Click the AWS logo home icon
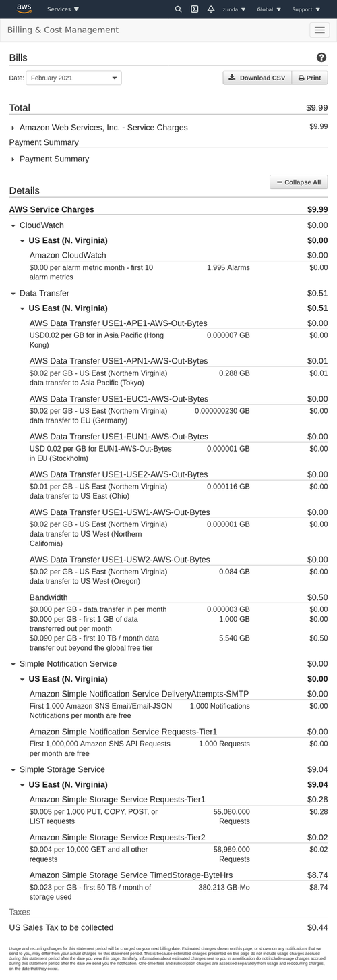Screen dimensions: 337x980 [24, 9]
